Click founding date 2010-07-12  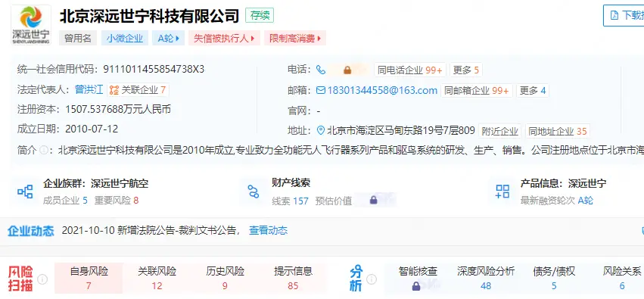coord(92,129)
